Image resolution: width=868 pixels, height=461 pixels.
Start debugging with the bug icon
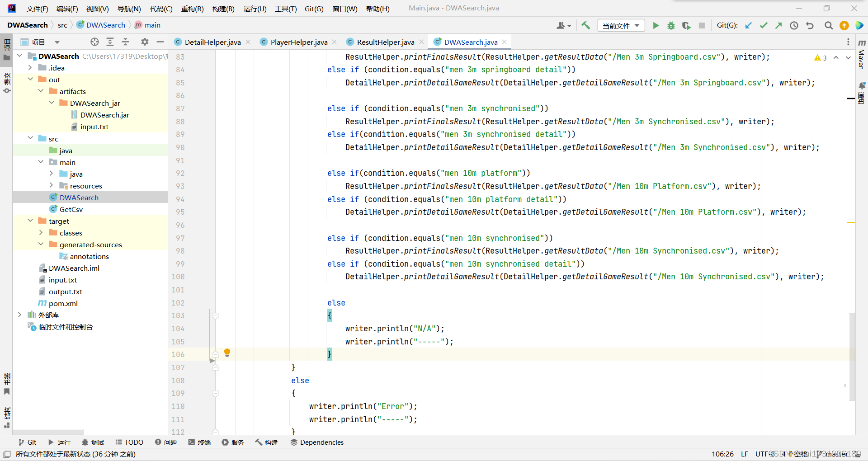pos(671,25)
